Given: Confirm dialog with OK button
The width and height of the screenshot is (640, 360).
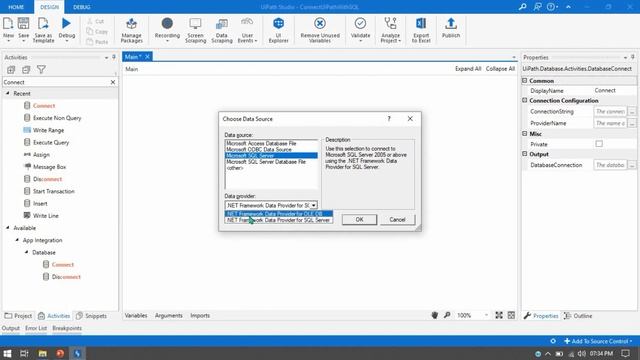Looking at the screenshot, I should click(359, 220).
